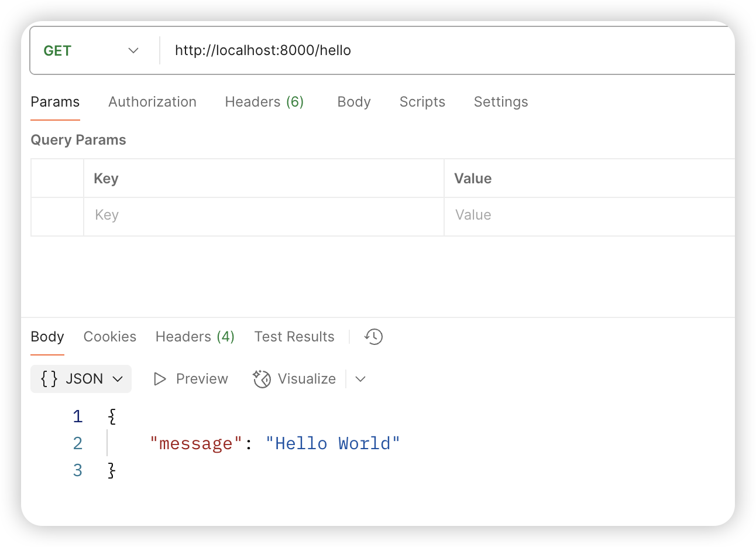This screenshot has width=756, height=547.
Task: Open the GET method dropdown
Action: point(91,50)
